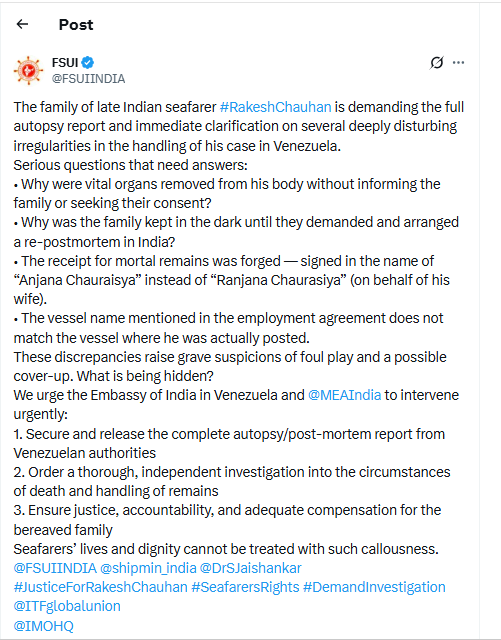
Task: Click the blue verified badge
Action: [87, 63]
